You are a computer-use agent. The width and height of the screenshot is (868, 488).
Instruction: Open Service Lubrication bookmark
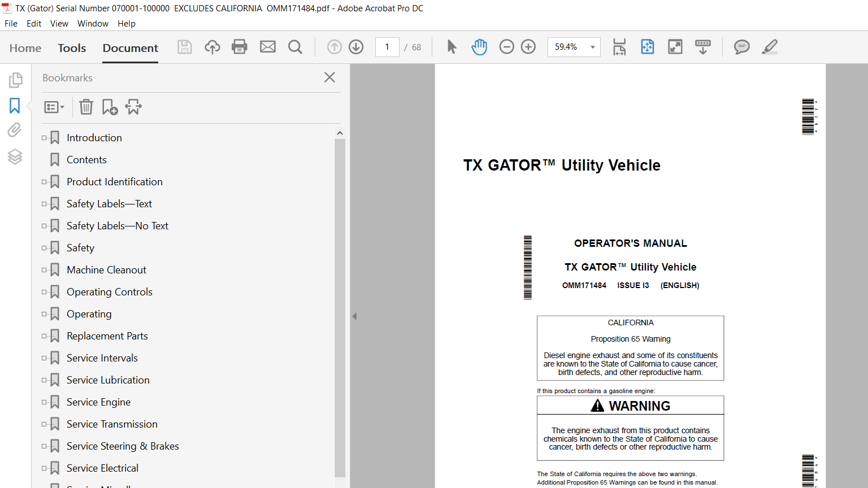(x=108, y=380)
